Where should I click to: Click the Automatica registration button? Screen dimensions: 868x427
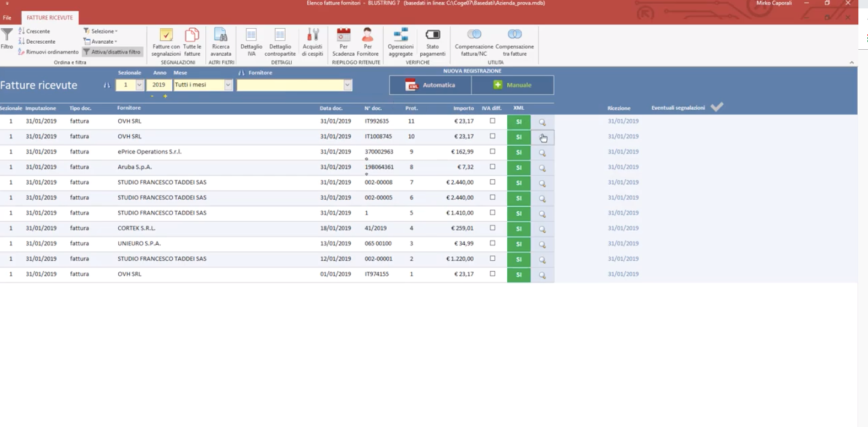click(x=430, y=85)
